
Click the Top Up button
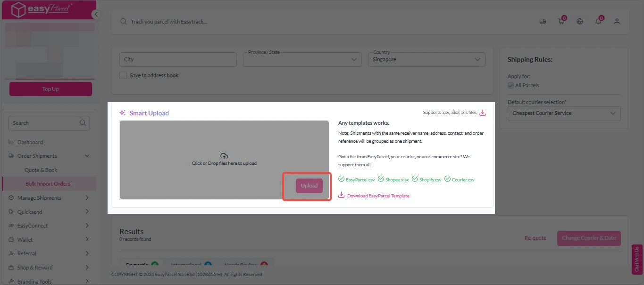[50, 89]
